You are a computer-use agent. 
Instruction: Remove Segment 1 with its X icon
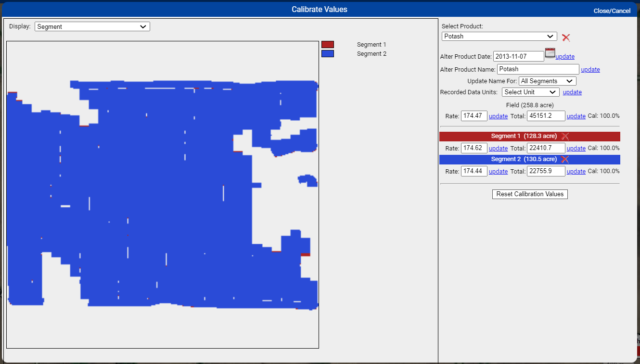pos(565,136)
